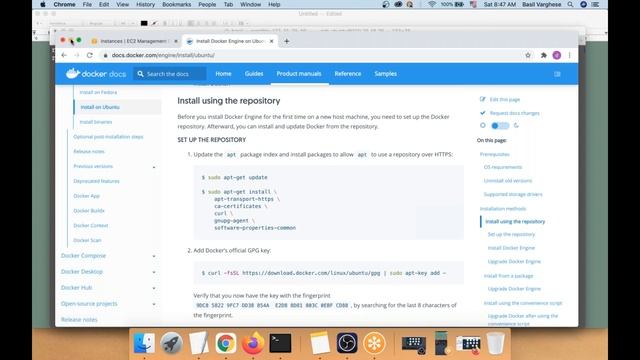Viewport: 640px width, 360px height.
Task: Open the docs header menu icon at right
Action: (x=557, y=74)
